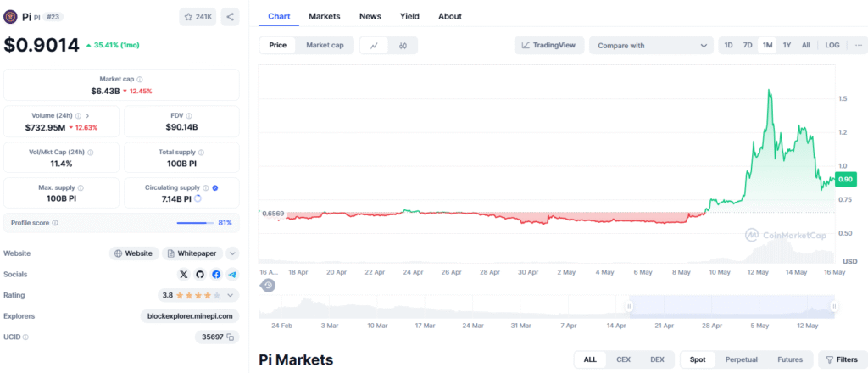Set chart range to 1Y
Screen dimensions: 868x373
(787, 46)
